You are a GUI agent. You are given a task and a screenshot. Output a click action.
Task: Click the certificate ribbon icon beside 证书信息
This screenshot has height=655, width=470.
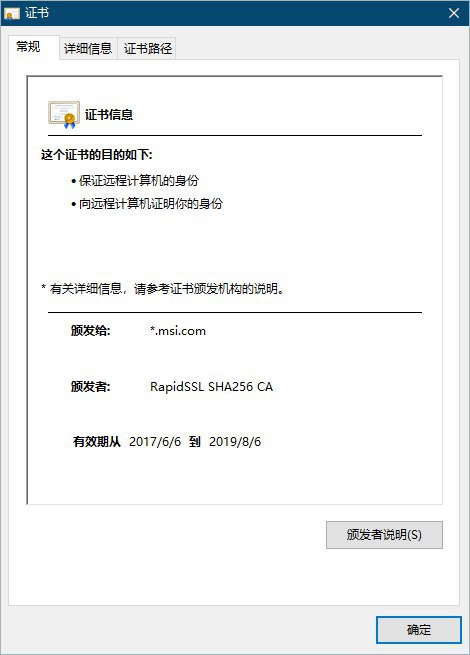(x=64, y=114)
